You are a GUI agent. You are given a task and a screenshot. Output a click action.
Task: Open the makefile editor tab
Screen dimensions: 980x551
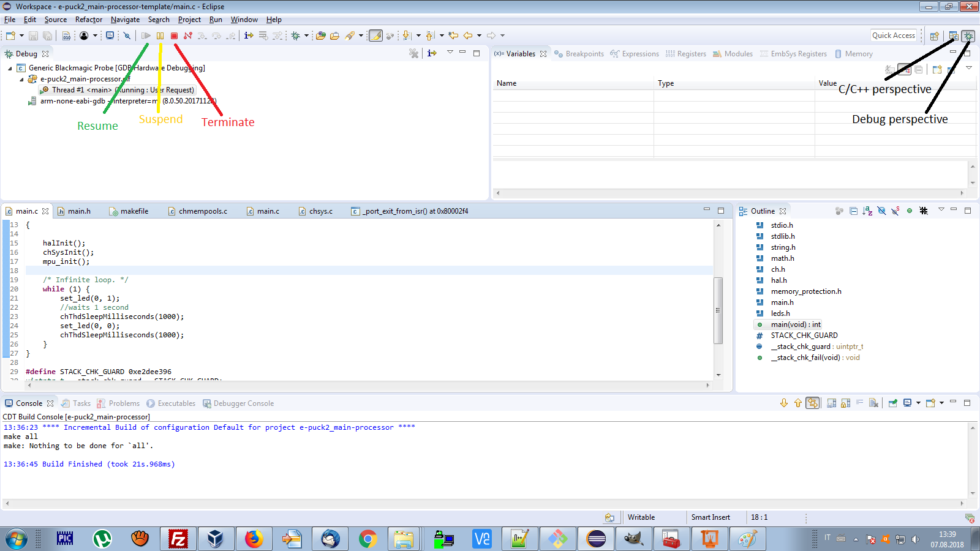(134, 211)
